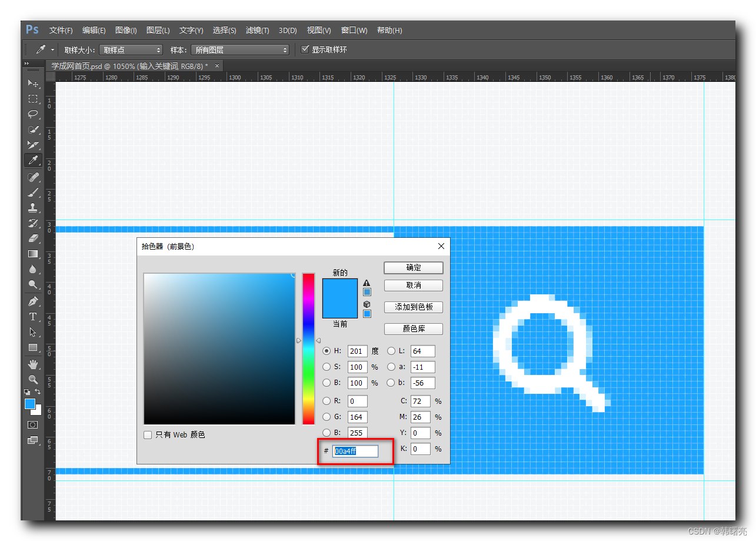Click the swap foreground/background colors icon
The image size is (756, 541).
[x=38, y=391]
